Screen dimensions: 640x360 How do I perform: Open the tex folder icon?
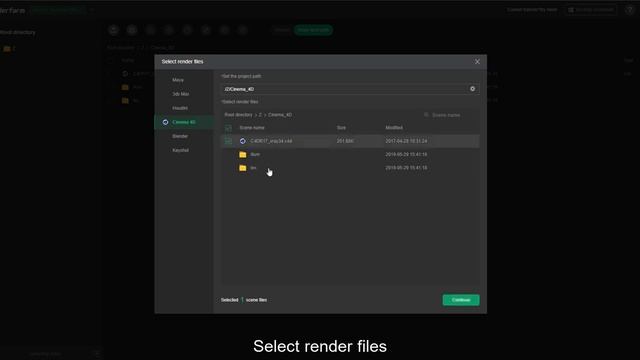pos(243,168)
